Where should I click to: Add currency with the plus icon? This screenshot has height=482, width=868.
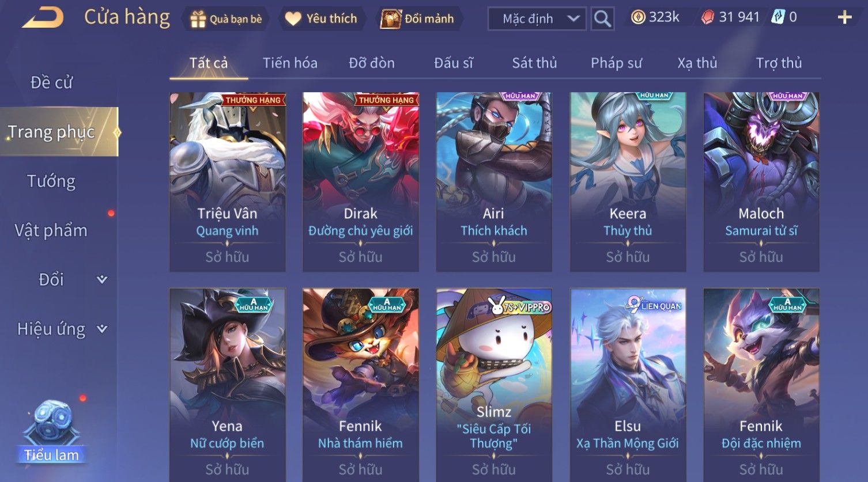coord(844,17)
